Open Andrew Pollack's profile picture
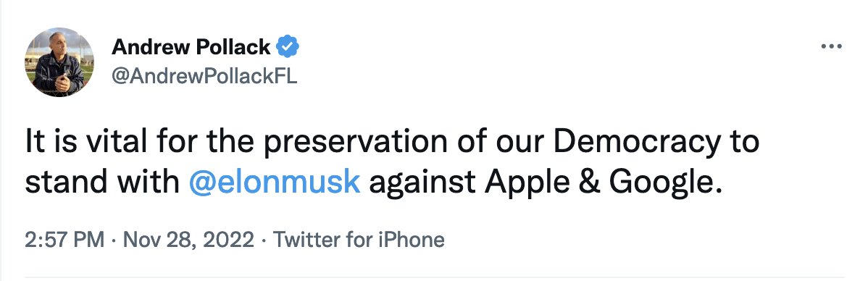This screenshot has width=868, height=281. (x=59, y=62)
